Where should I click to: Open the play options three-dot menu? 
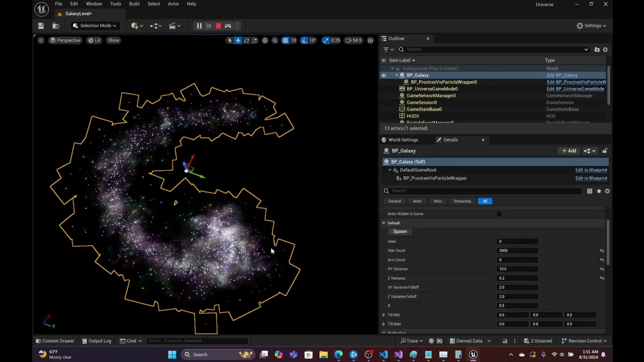(237, 26)
